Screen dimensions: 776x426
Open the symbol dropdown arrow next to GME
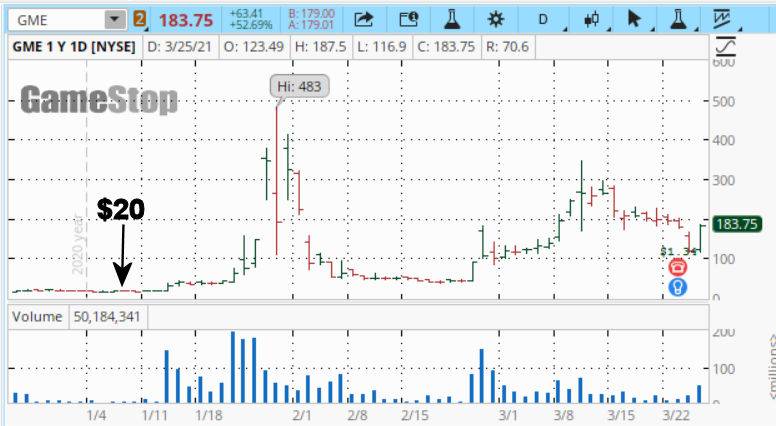(115, 20)
